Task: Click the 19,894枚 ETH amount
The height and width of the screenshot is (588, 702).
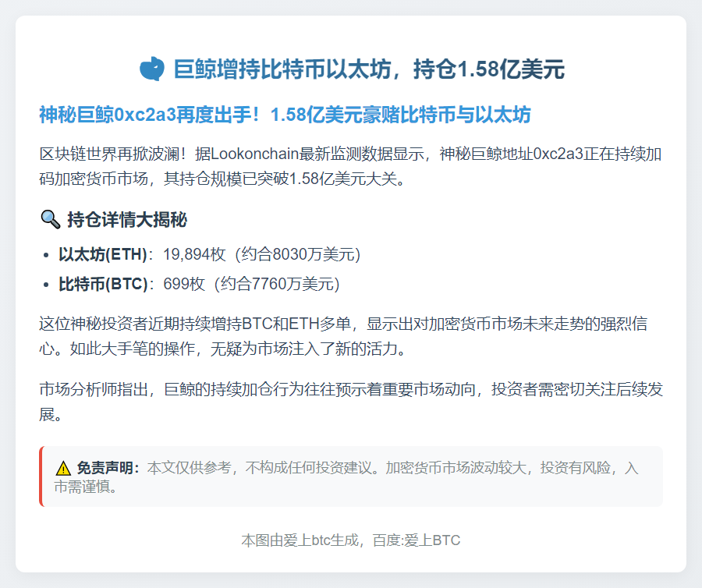Action: [x=193, y=255]
